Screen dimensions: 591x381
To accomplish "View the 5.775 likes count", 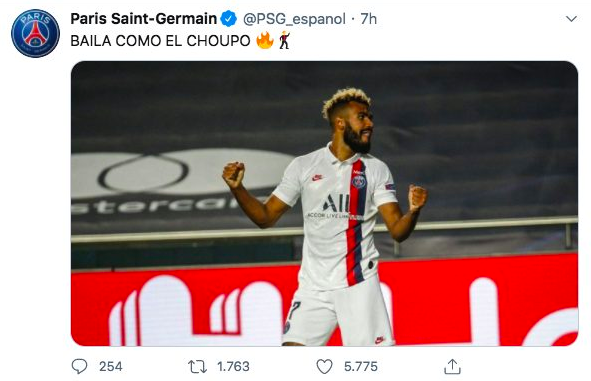I will [361, 366].
